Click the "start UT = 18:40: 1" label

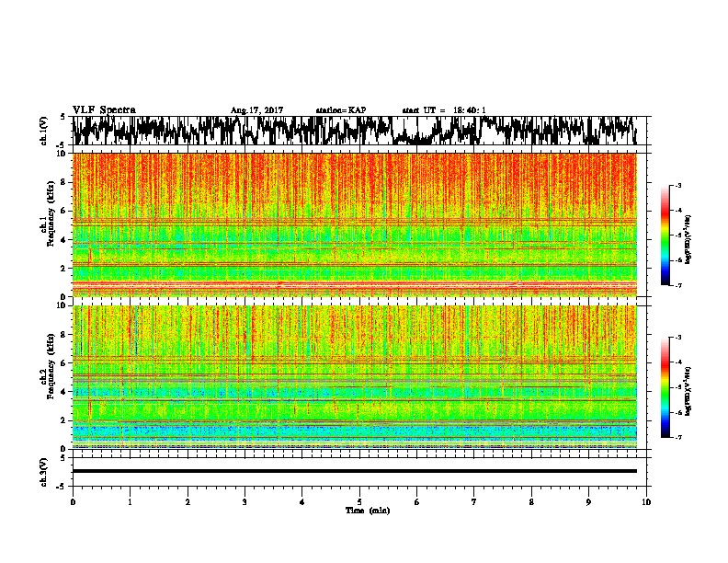pyautogui.click(x=444, y=110)
